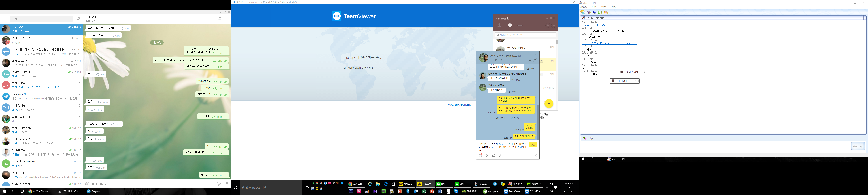This screenshot has height=195, width=868.
Task: Search inside the KakaoTalk chat room
Action: (x=501, y=60)
